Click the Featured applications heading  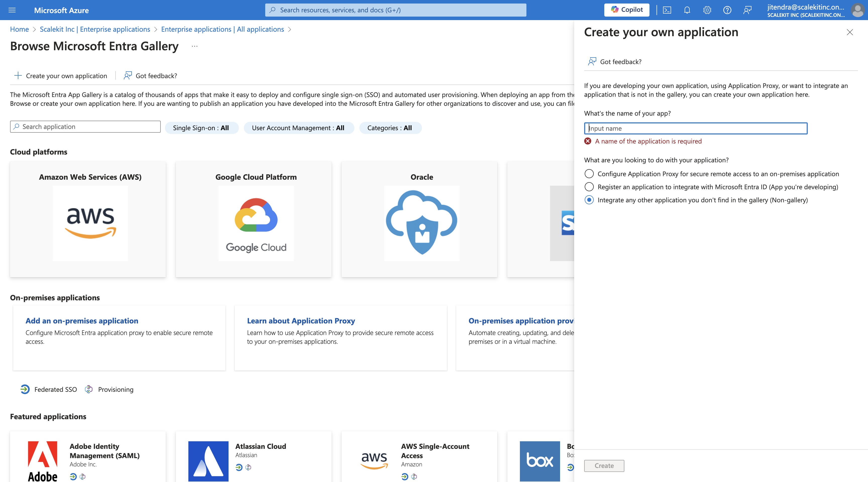coord(48,416)
